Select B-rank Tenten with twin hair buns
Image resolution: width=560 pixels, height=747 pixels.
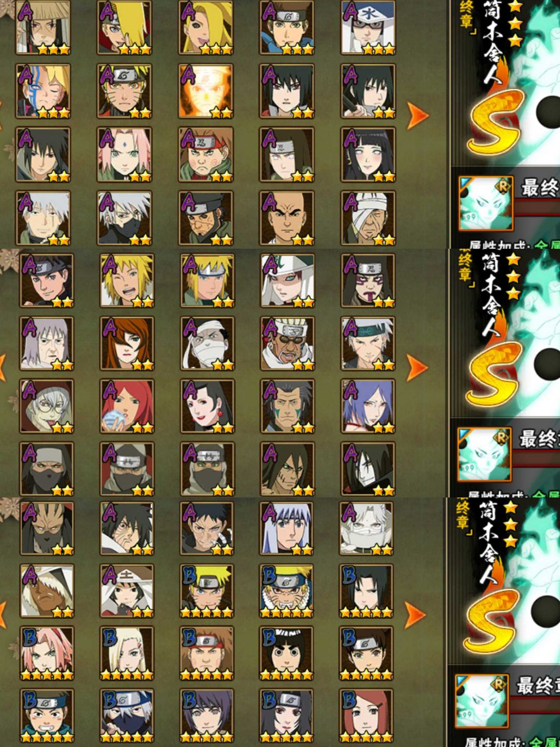[x=367, y=654]
